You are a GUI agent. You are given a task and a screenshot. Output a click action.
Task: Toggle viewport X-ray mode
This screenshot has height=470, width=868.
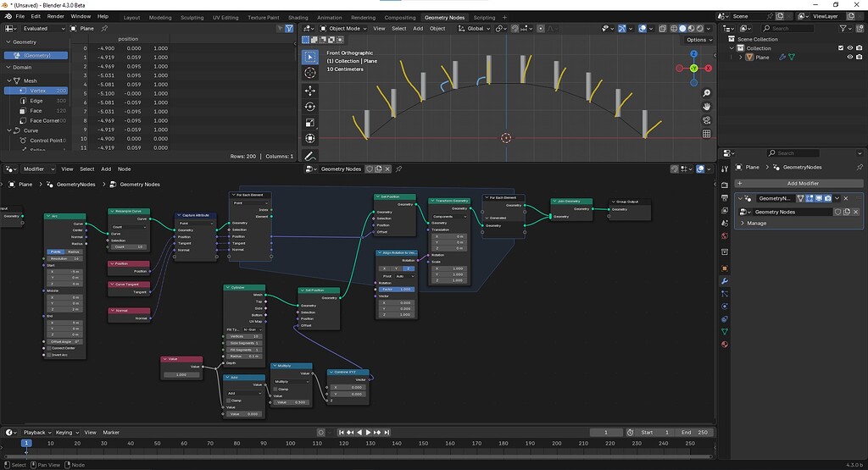[x=663, y=28]
